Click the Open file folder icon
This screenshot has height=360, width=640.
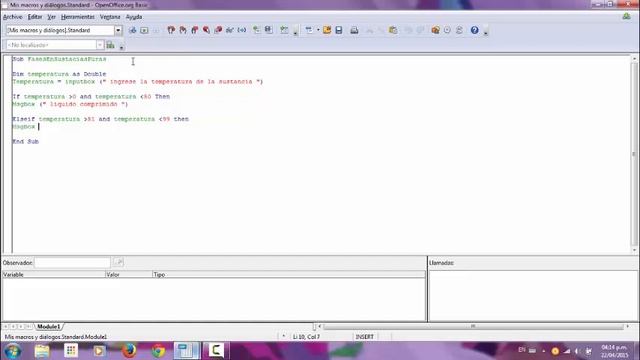[x=327, y=30]
